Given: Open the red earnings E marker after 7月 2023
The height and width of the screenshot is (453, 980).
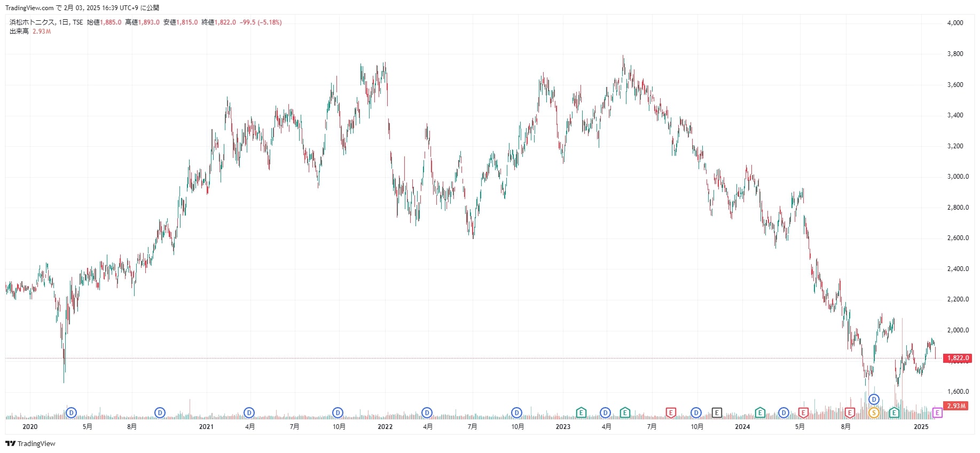Looking at the screenshot, I should coord(671,412).
